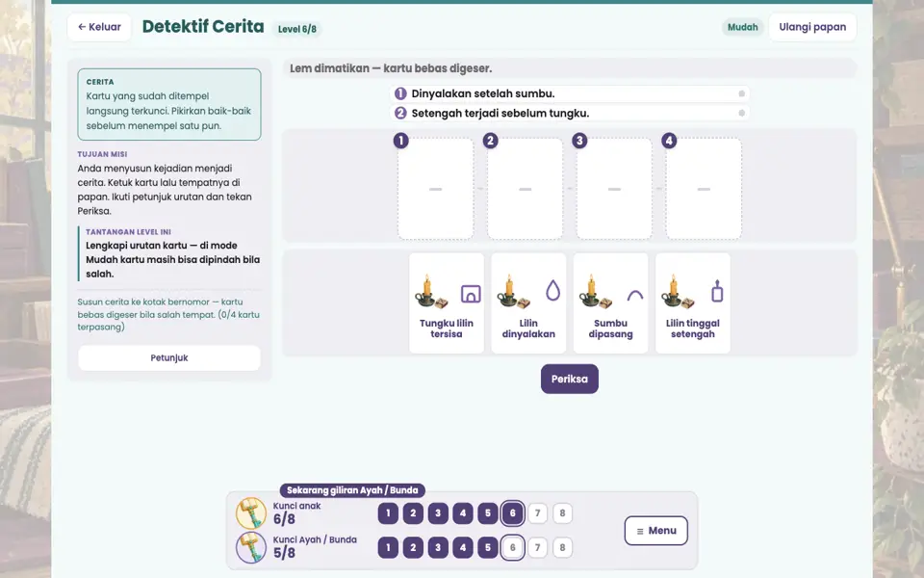Click the flame drop icon on Lilin dinyalakan card

pos(552,290)
